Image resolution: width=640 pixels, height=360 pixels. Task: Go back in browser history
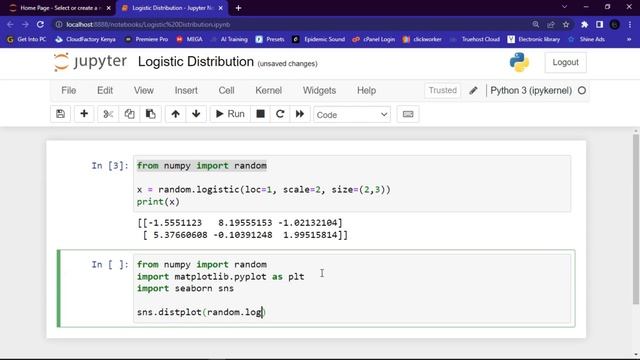coord(10,24)
